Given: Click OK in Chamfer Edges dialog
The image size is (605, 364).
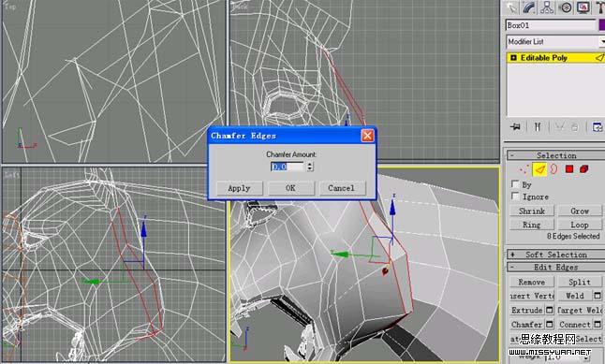Looking at the screenshot, I should (290, 188).
